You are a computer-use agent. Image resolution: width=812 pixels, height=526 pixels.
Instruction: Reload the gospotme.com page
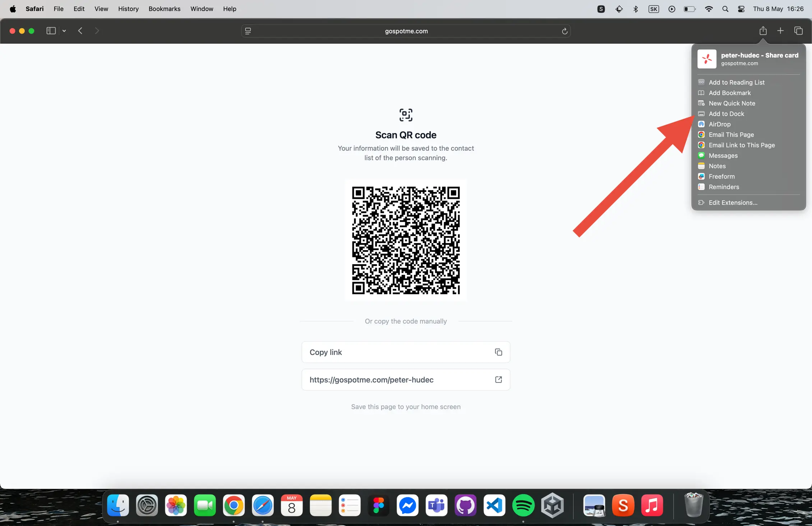[x=564, y=31]
